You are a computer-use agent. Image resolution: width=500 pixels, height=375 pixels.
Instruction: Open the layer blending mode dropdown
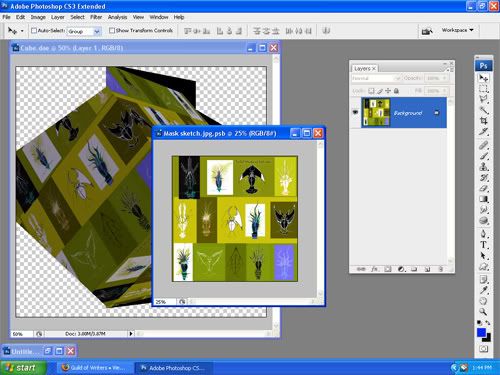(x=376, y=78)
